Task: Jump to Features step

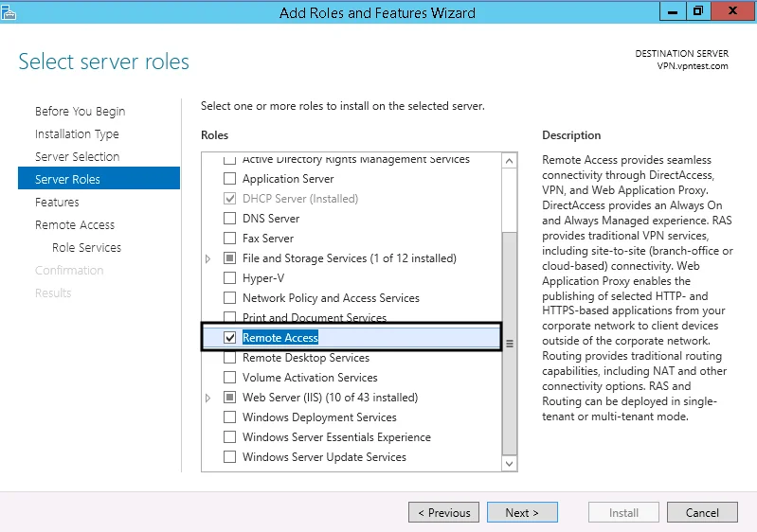Action: click(x=57, y=202)
